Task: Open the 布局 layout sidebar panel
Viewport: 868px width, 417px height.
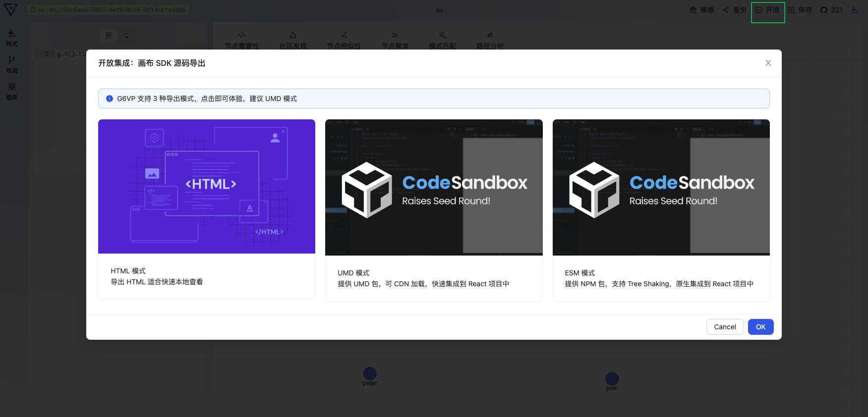Action: tap(12, 65)
